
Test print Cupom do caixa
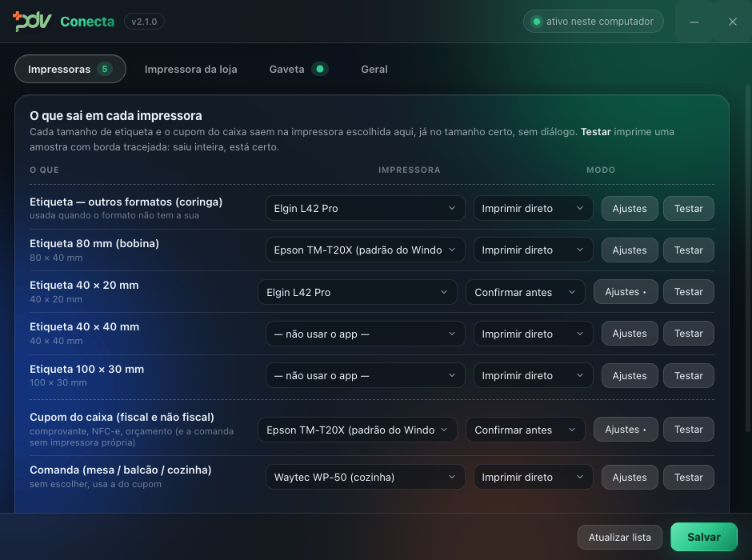[x=689, y=429]
